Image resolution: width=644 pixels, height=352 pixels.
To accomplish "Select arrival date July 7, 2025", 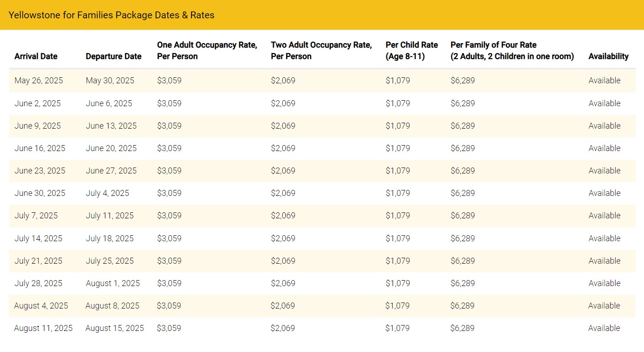I will point(36,216).
